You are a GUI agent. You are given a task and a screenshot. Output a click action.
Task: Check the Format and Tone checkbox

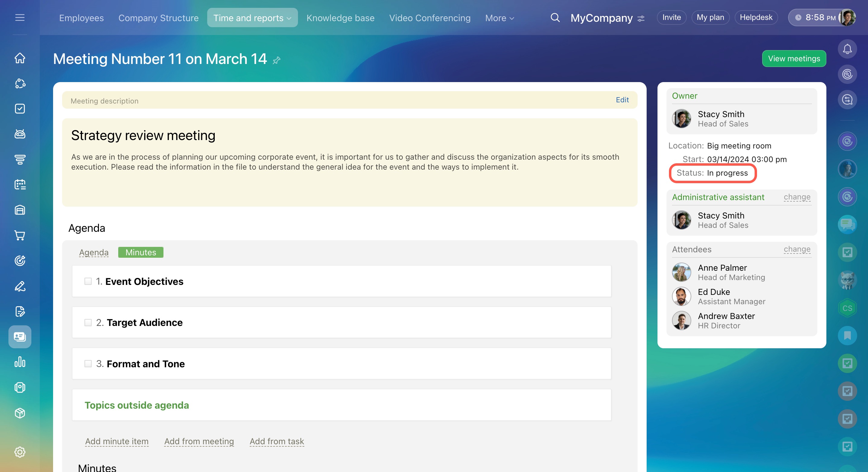pos(88,364)
